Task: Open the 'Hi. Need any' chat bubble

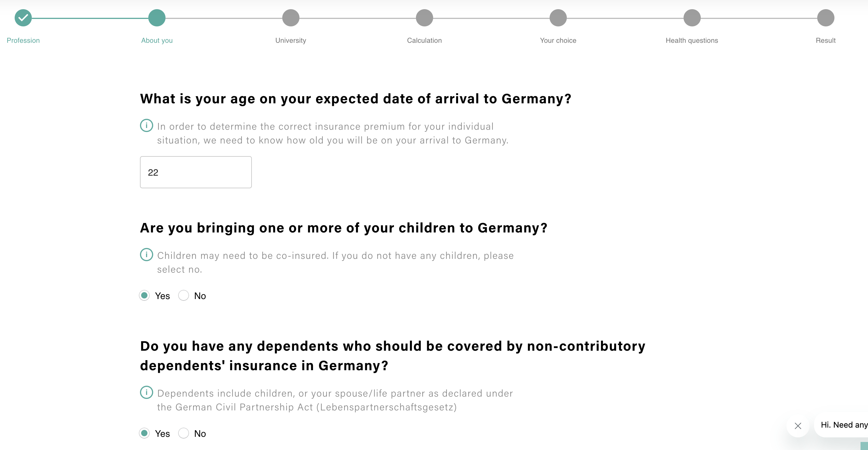Action: 842,425
